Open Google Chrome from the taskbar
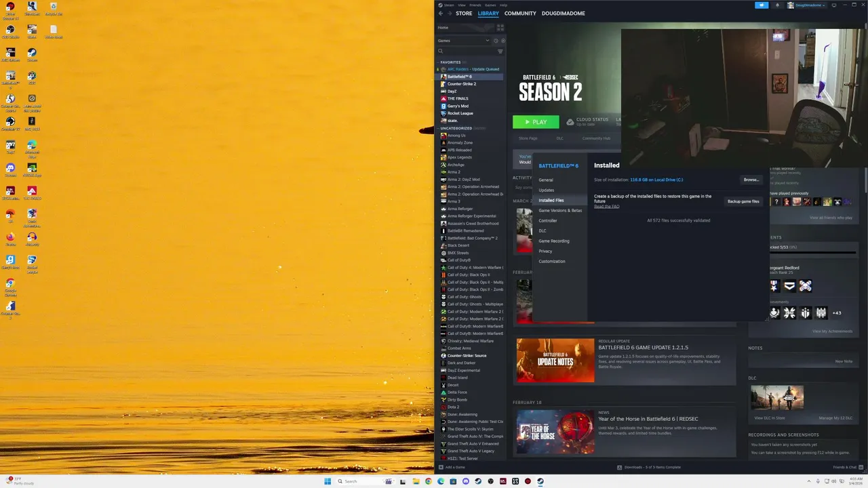The width and height of the screenshot is (868, 488). pos(429,481)
